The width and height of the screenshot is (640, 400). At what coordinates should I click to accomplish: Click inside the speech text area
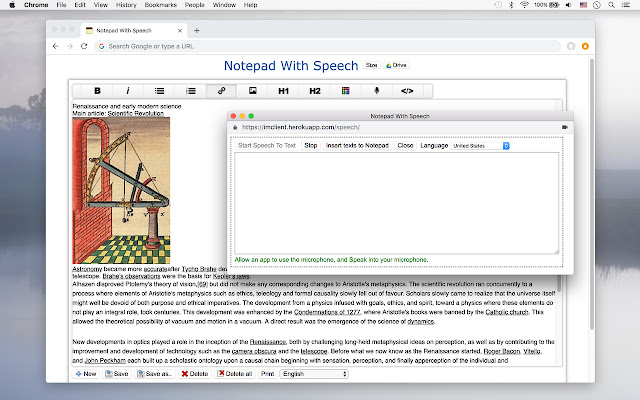pos(396,203)
